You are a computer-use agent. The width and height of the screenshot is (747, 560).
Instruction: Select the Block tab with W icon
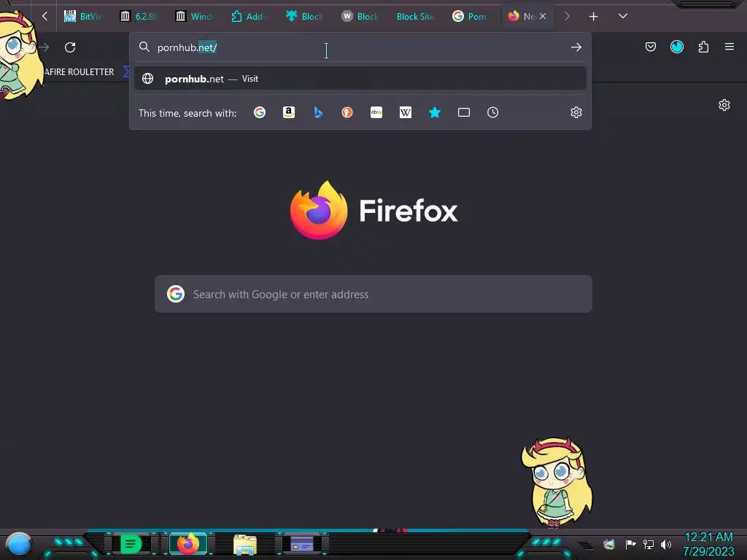pos(360,17)
